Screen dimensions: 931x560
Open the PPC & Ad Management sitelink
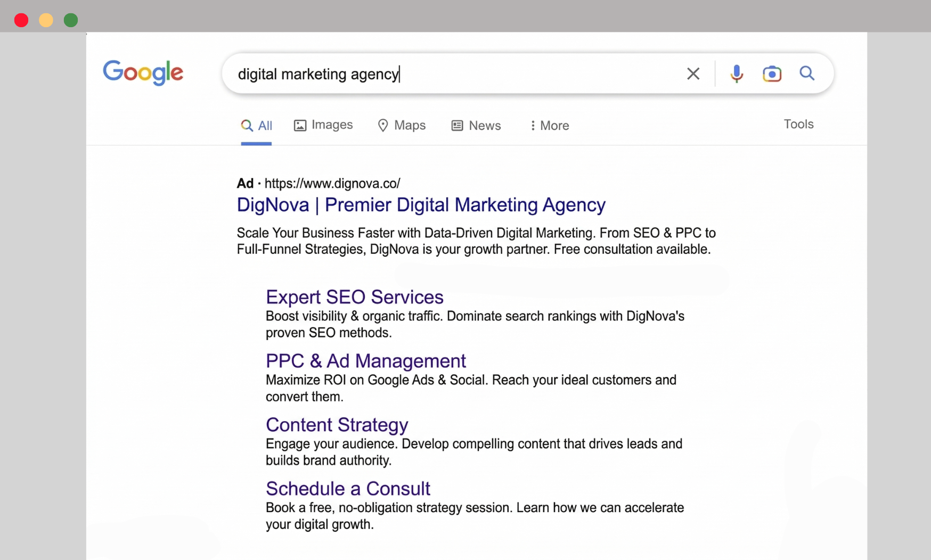(366, 361)
